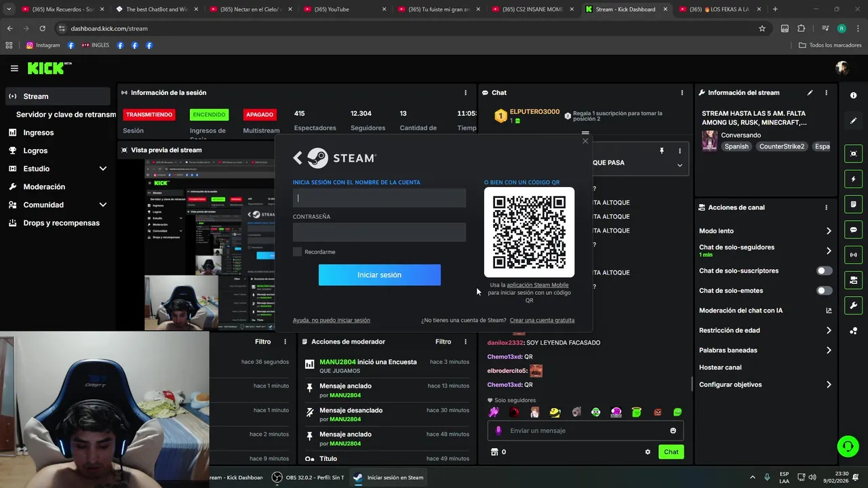Open Chat panel three-dot menu

682,93
